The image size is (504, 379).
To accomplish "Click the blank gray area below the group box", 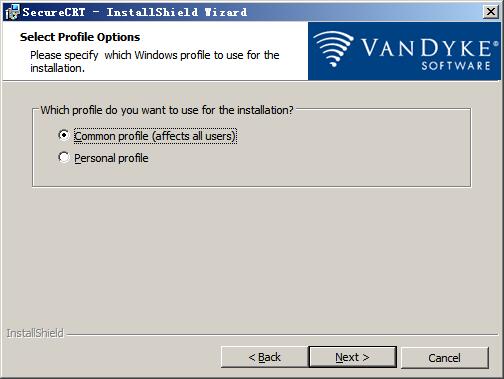I will (252, 257).
